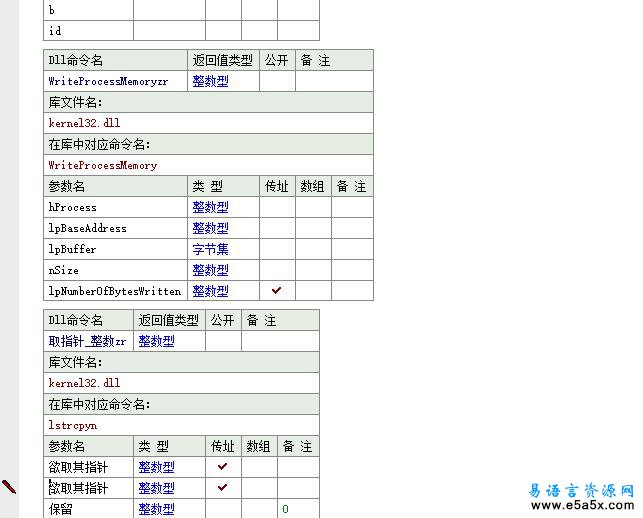
Task: Click 参数名 header above hProcess
Action: pos(66,186)
